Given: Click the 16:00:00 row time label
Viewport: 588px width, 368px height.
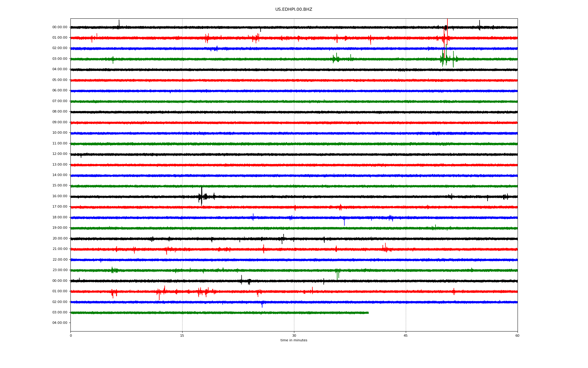Looking at the screenshot, I should tap(60, 196).
